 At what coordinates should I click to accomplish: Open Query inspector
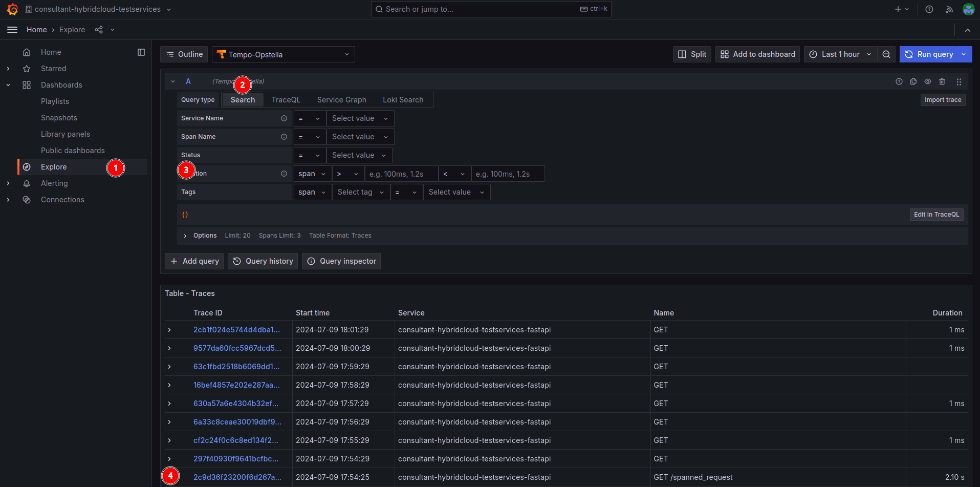(341, 261)
